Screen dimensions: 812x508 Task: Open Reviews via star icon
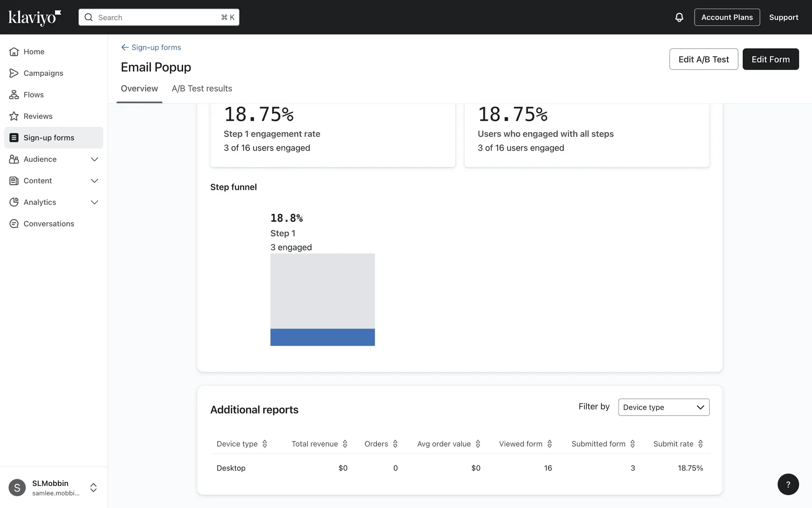click(14, 116)
